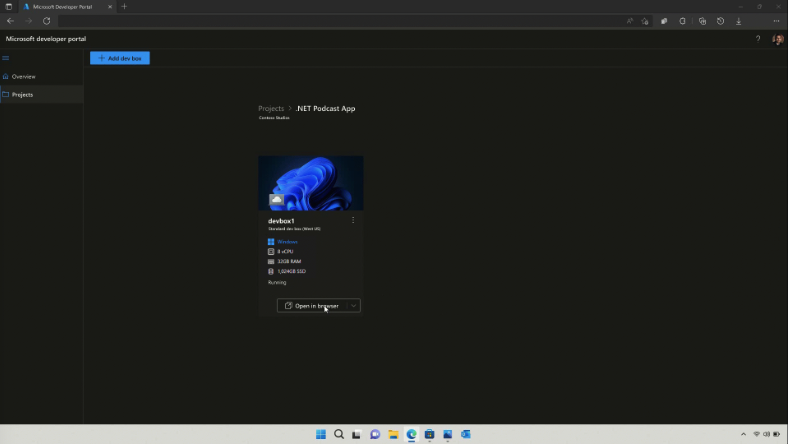Open the help question mark icon
Viewport: 788px width, 444px height.
pos(758,39)
